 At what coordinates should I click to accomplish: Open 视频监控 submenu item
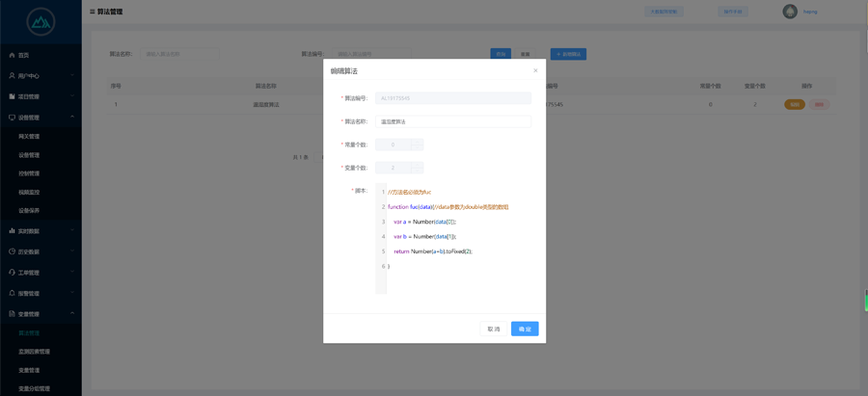[x=29, y=192]
